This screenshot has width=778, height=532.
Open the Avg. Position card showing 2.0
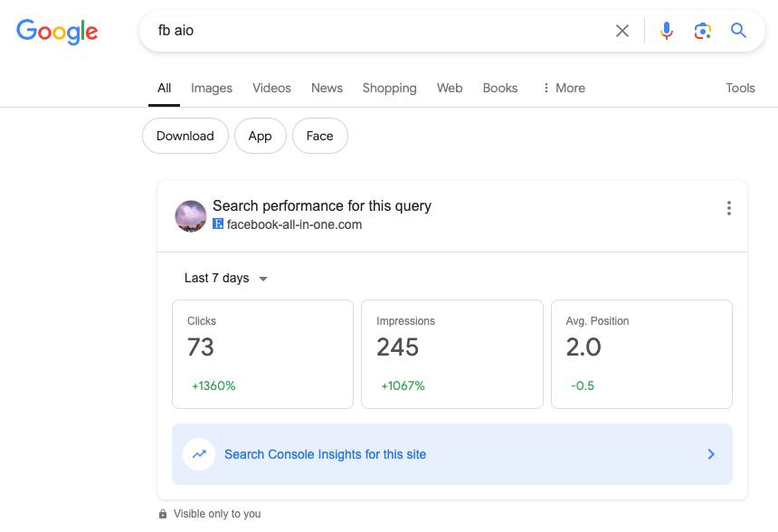[x=641, y=354]
